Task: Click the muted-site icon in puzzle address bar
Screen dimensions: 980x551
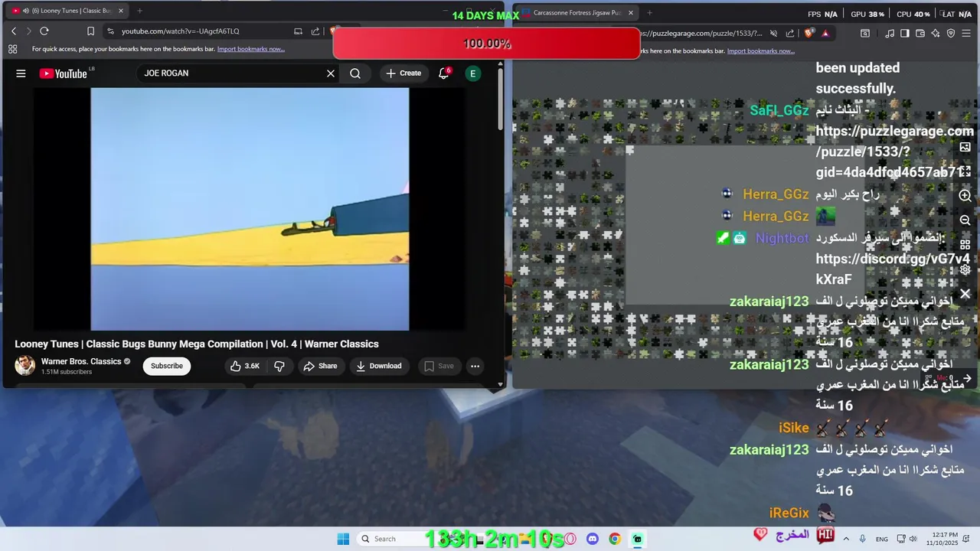Action: (x=773, y=34)
